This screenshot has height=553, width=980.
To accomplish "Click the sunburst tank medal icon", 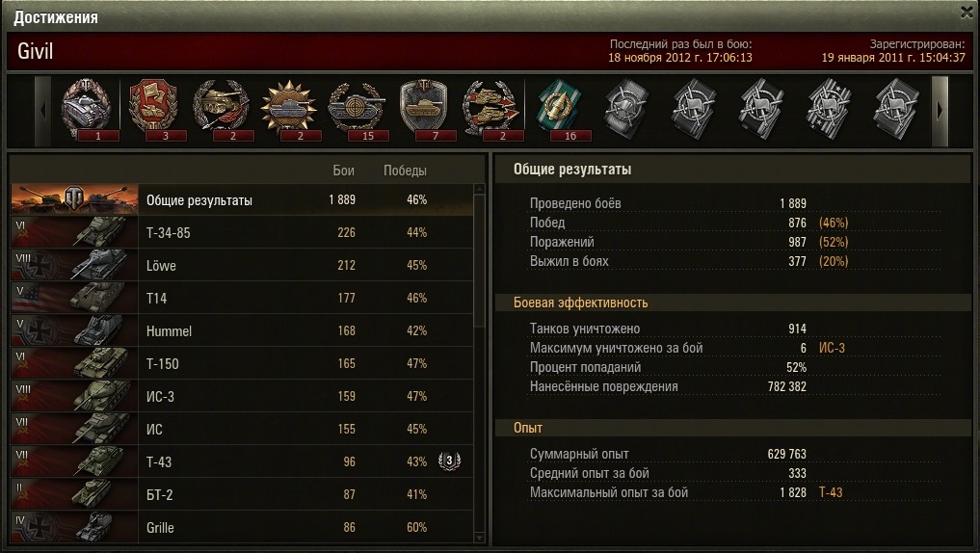I will tap(289, 109).
